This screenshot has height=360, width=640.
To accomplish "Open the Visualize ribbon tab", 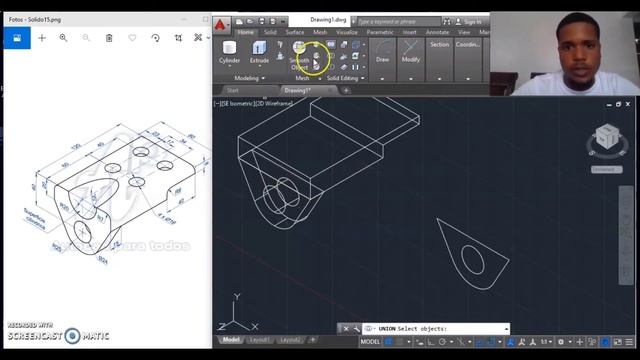I will 347,32.
